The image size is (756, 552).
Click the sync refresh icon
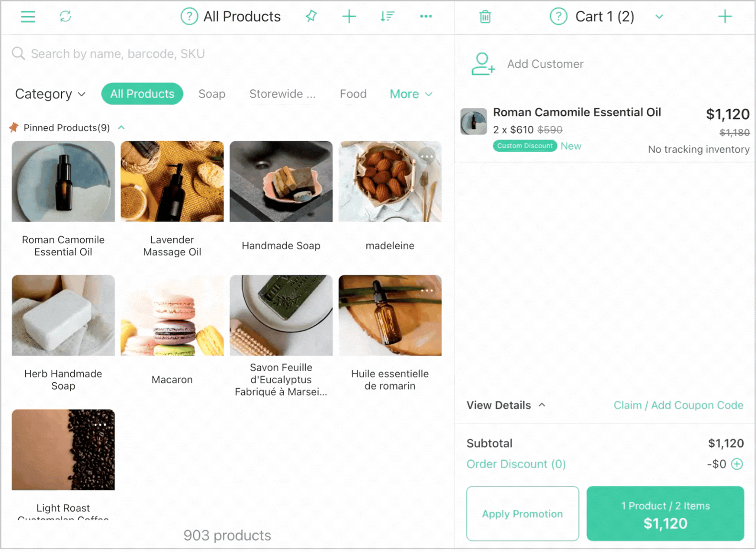[65, 16]
